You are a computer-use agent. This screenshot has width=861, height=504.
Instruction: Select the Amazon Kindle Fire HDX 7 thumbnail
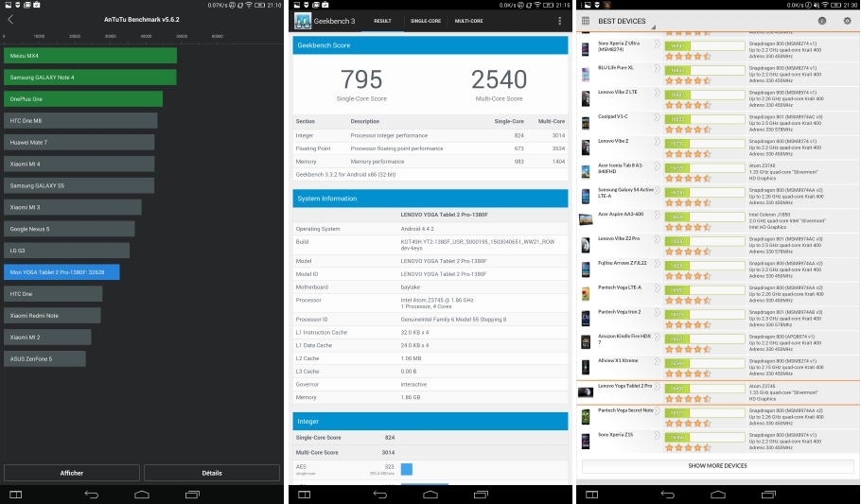tap(586, 342)
